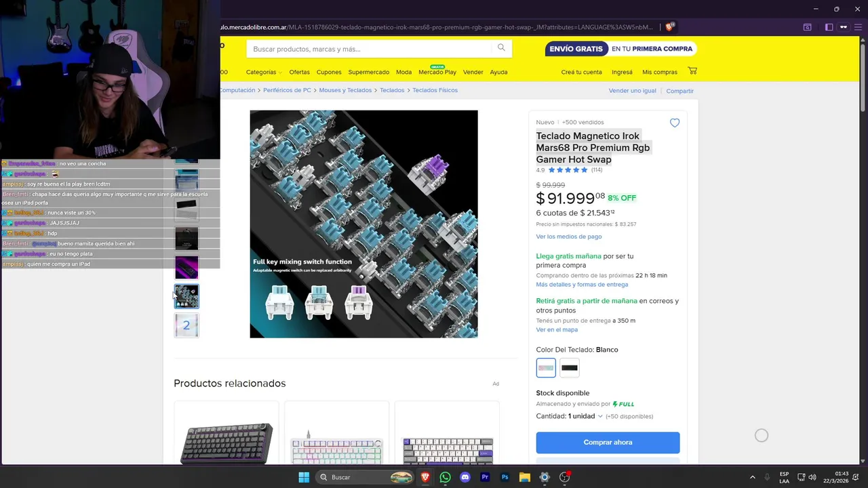Add product to favorites with heart icon
The width and height of the screenshot is (868, 488).
[x=675, y=123]
